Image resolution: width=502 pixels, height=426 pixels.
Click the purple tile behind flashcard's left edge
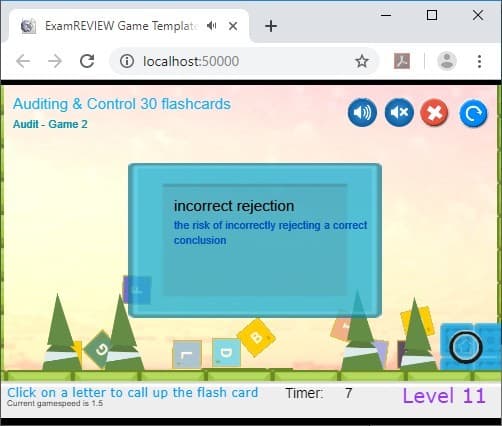point(137,290)
